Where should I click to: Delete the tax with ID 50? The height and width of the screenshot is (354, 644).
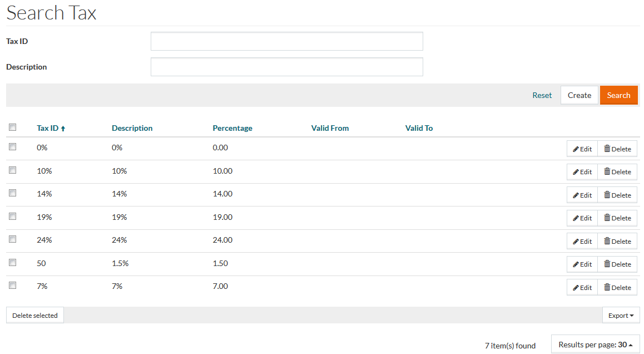pyautogui.click(x=617, y=264)
